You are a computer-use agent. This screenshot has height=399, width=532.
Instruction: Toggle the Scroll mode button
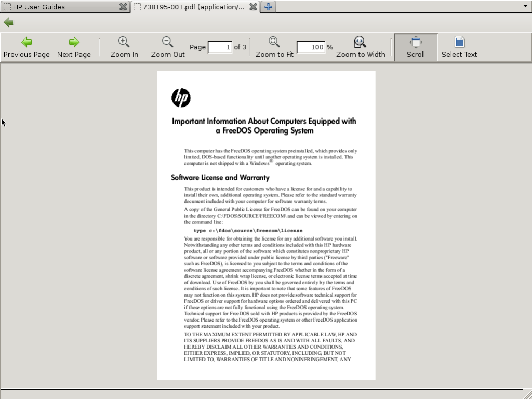(416, 47)
